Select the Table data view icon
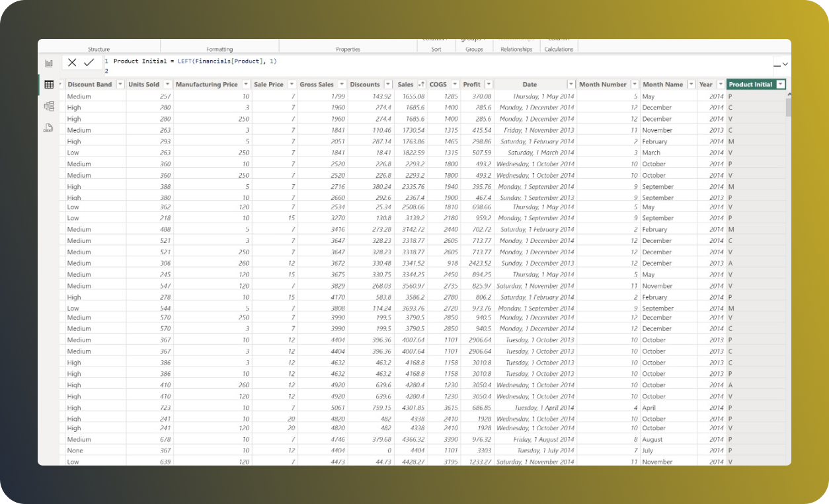The width and height of the screenshot is (829, 504). [49, 85]
